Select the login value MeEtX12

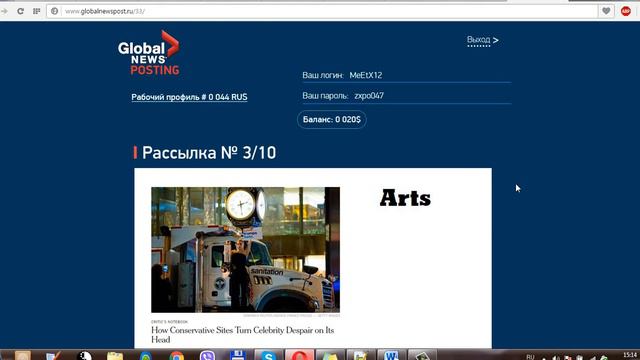pos(366,75)
